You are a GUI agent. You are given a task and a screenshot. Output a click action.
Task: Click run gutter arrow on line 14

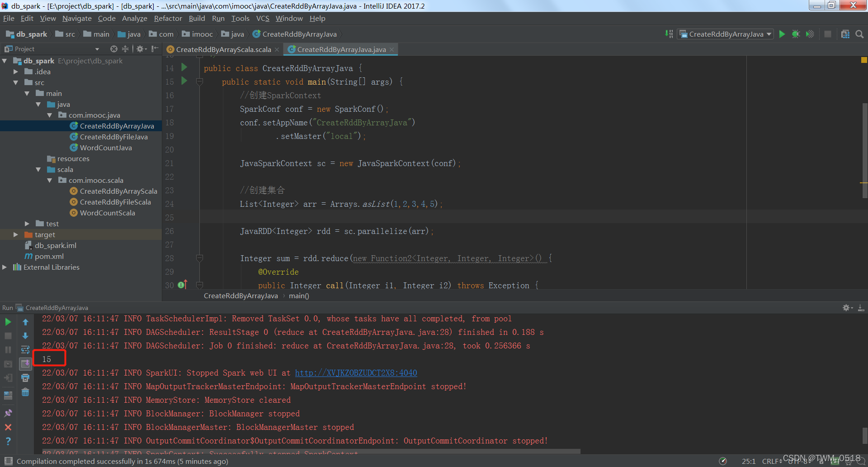184,67
